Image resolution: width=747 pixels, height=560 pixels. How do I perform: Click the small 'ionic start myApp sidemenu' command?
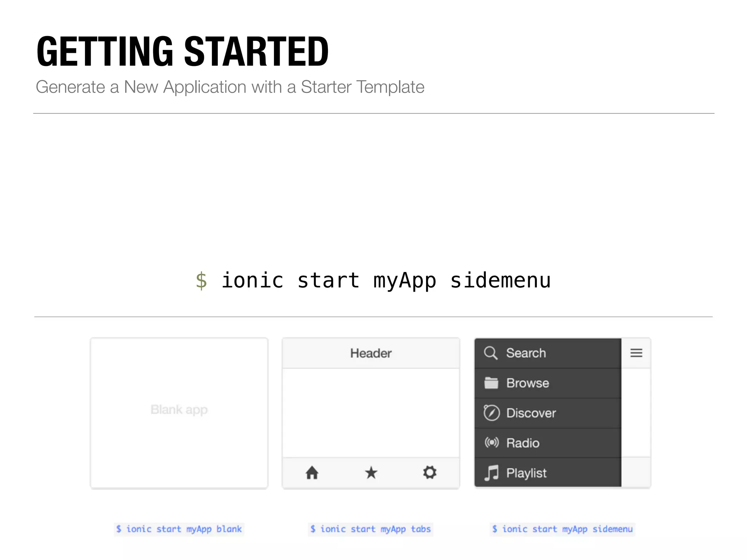(562, 529)
